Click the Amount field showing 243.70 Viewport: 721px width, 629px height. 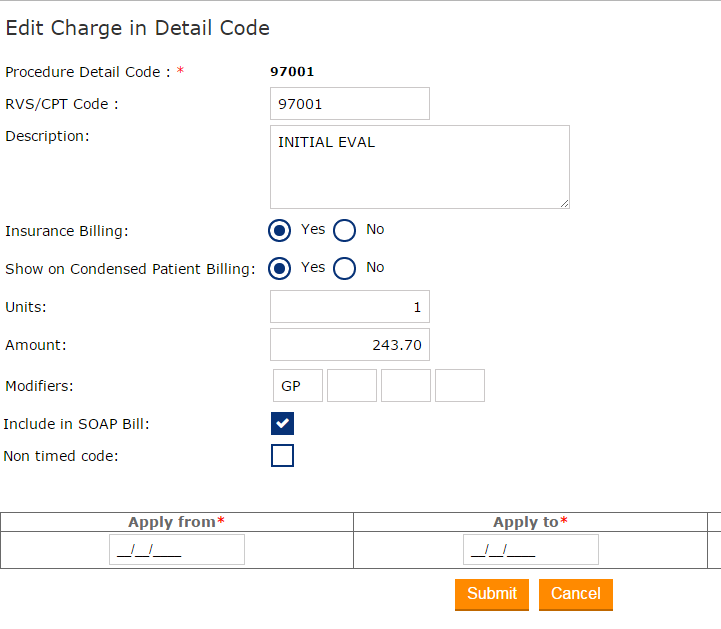pyautogui.click(x=349, y=345)
